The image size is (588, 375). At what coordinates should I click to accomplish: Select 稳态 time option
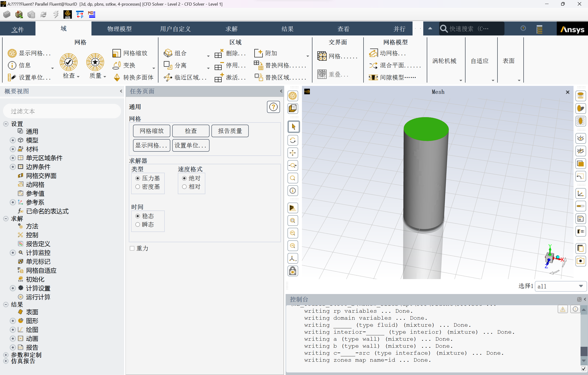138,216
